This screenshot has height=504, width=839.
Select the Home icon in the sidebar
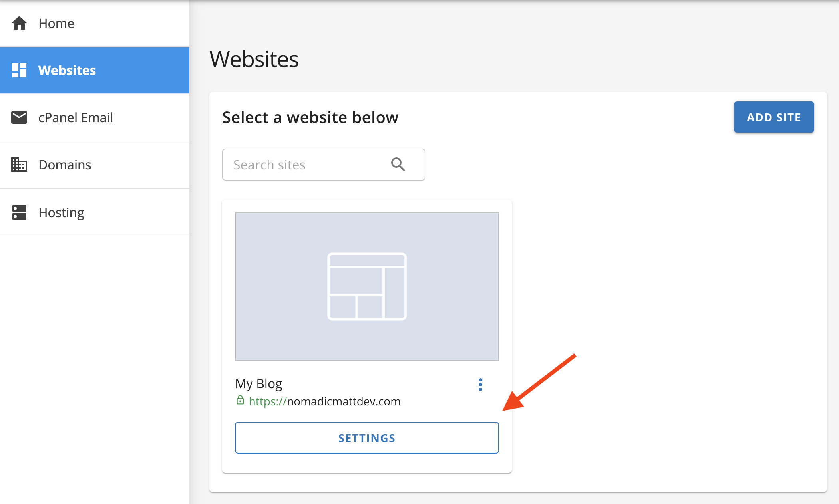(x=19, y=23)
